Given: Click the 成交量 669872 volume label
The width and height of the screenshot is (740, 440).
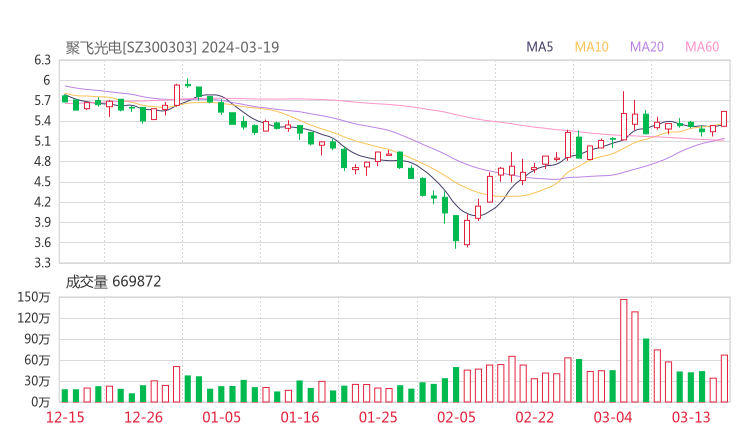Looking at the screenshot, I should pos(113,282).
